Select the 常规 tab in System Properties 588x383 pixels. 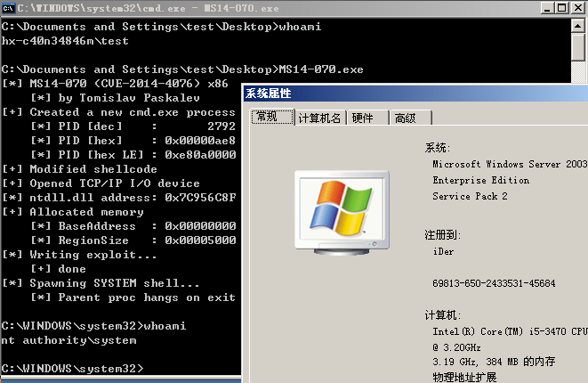click(x=272, y=117)
